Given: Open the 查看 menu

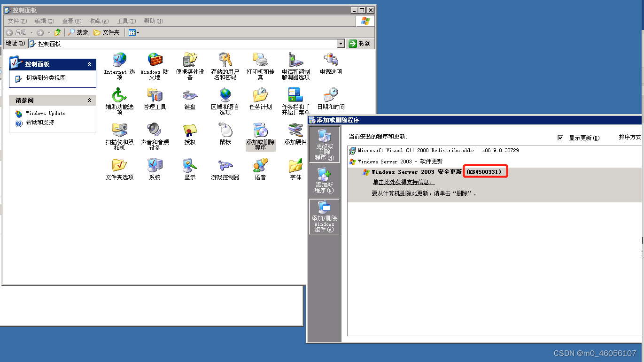Looking at the screenshot, I should [x=72, y=21].
